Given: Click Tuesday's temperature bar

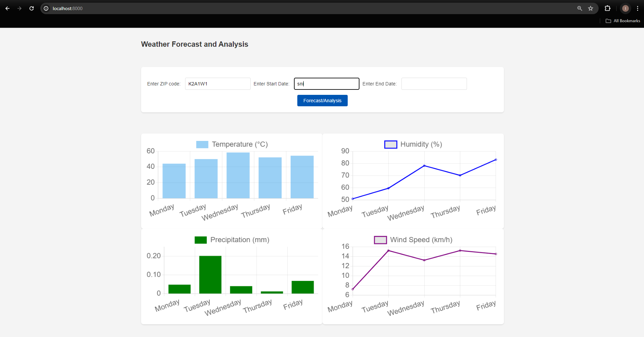Looking at the screenshot, I should tap(206, 179).
